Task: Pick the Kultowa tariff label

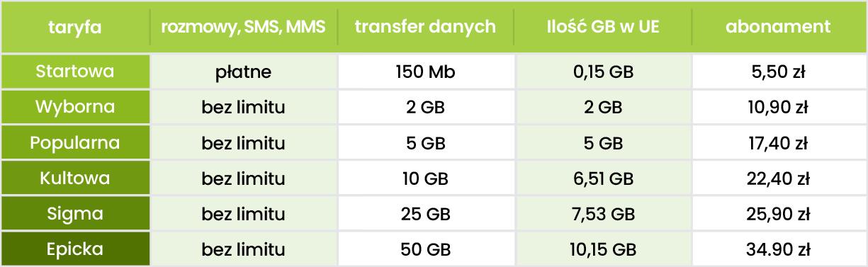Action: (x=75, y=178)
